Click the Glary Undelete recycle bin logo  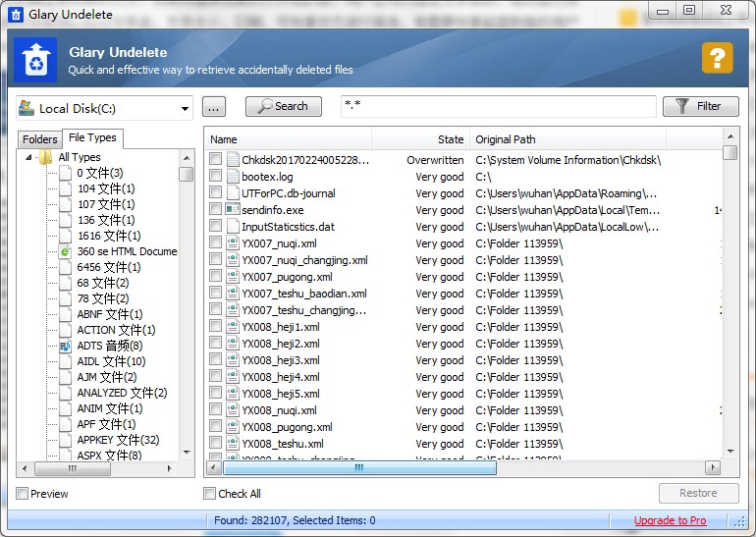tap(35, 58)
